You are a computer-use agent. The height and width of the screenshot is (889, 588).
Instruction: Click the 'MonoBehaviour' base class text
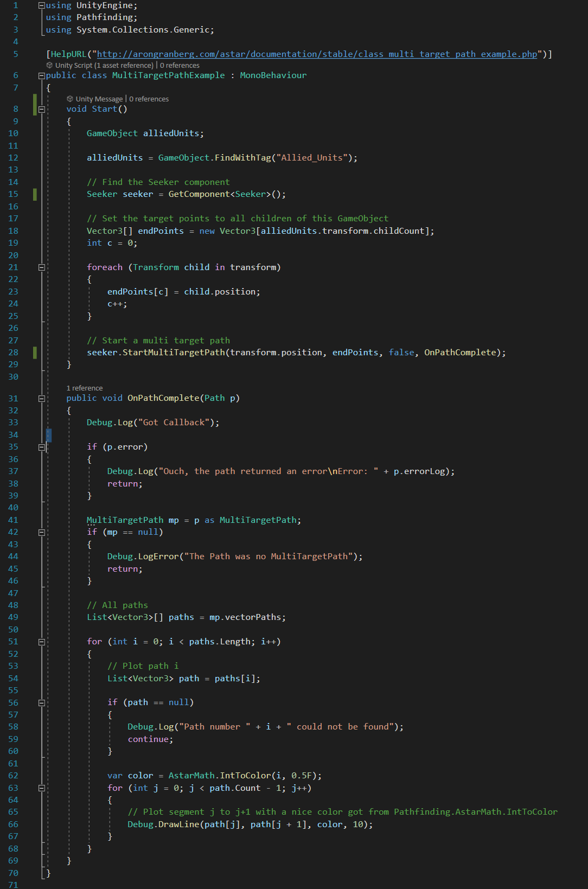[x=273, y=75]
